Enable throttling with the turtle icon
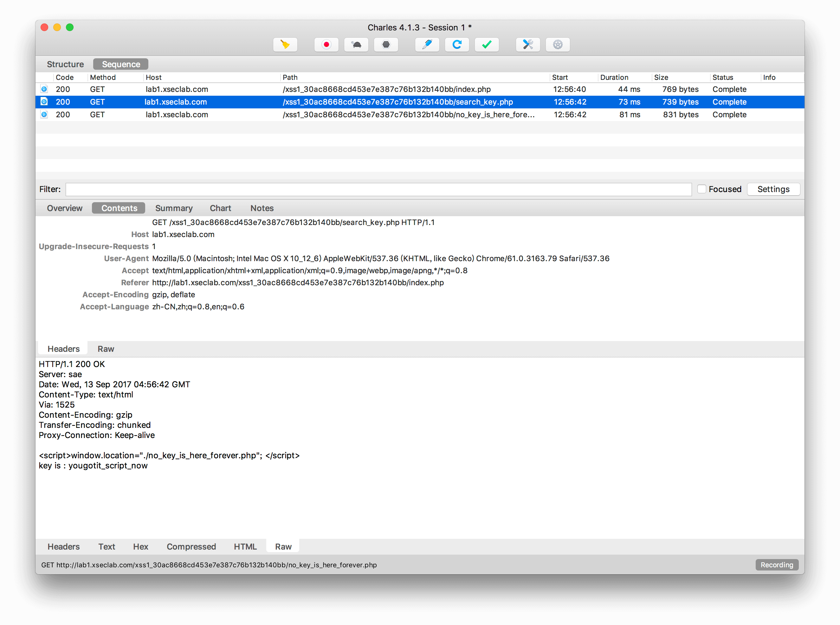Image resolution: width=840 pixels, height=625 pixels. 356,45
